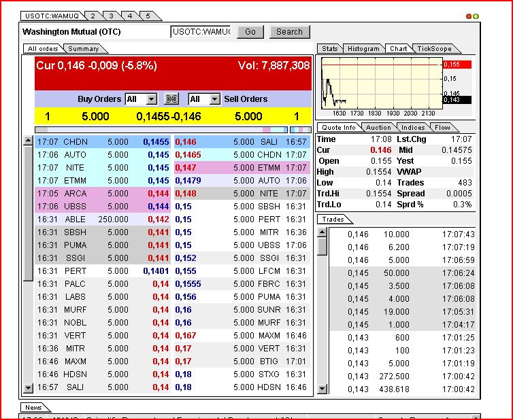Screen dimensions: 513x420
Task: Open the Flow tab
Action: point(442,128)
